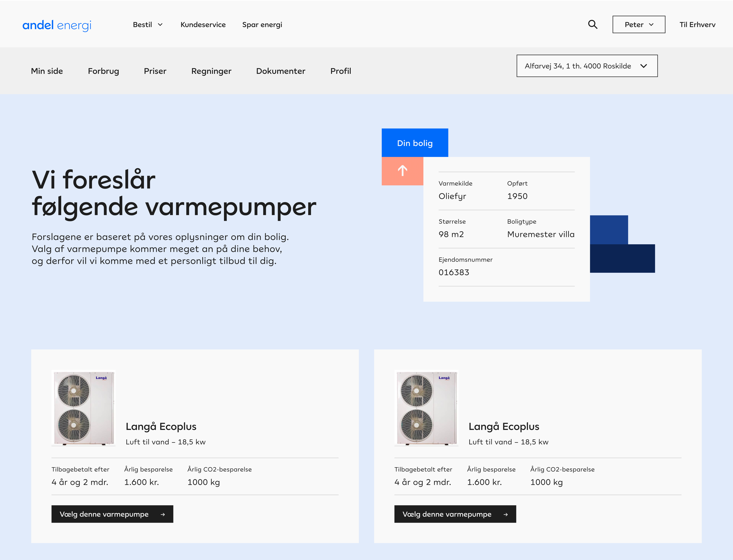Open Spar energi page
The image size is (733, 560).
[x=262, y=25]
